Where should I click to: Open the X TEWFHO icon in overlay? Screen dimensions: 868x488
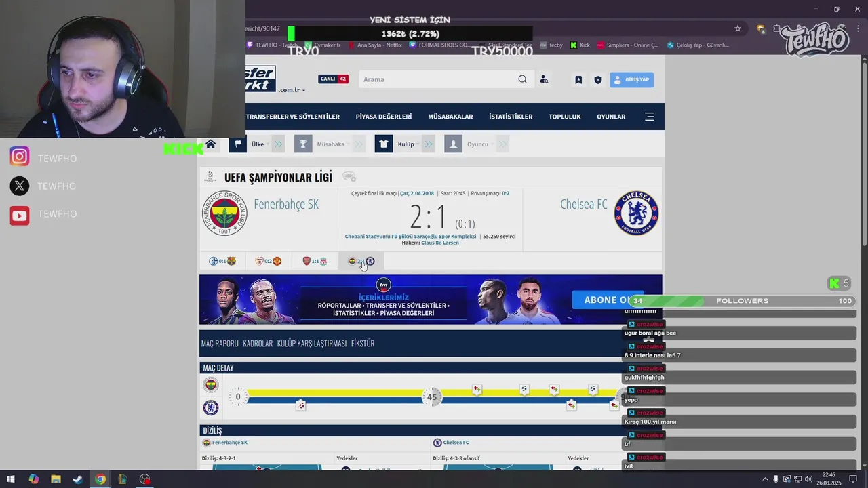(x=20, y=186)
